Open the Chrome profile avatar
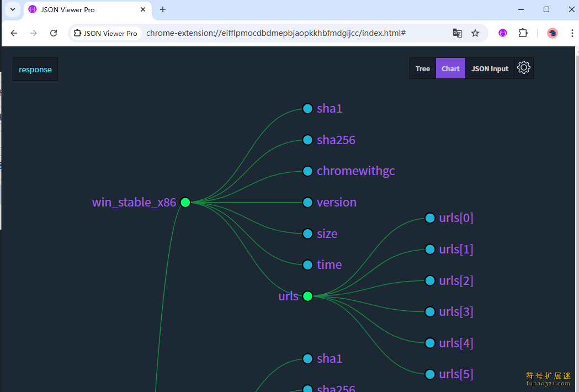Screen dimensions: 579x392 553,33
